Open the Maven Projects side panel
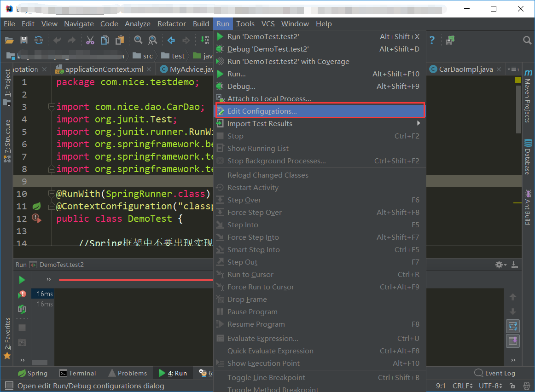Image resolution: width=535 pixels, height=392 pixels. pos(528,92)
